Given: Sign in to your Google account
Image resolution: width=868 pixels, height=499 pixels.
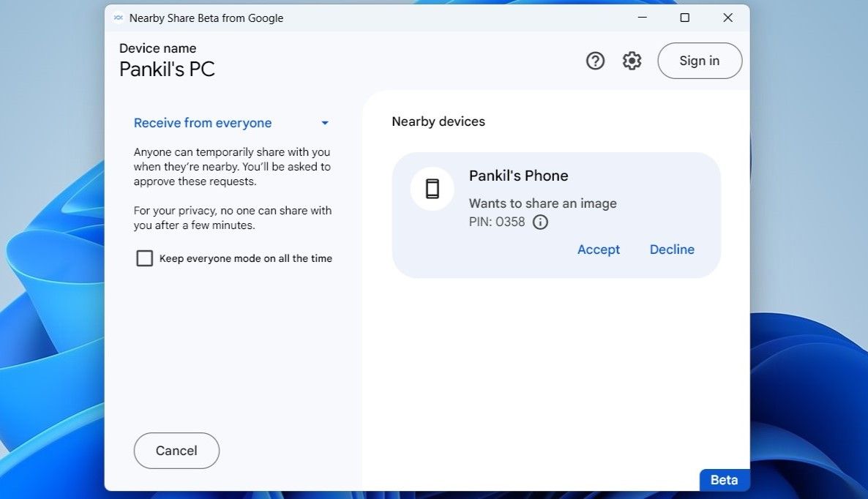Looking at the screenshot, I should [699, 60].
